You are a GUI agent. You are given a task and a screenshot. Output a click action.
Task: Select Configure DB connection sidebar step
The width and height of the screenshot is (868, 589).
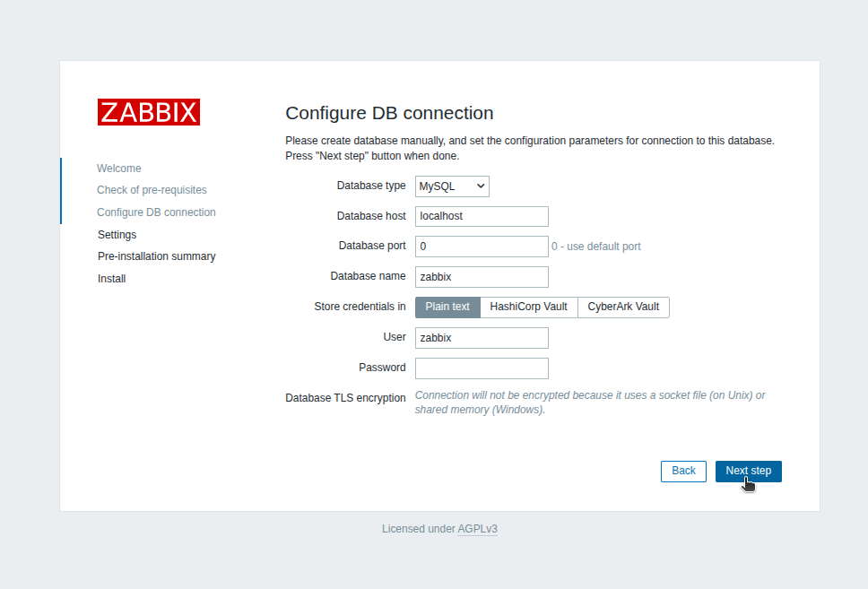click(x=156, y=212)
